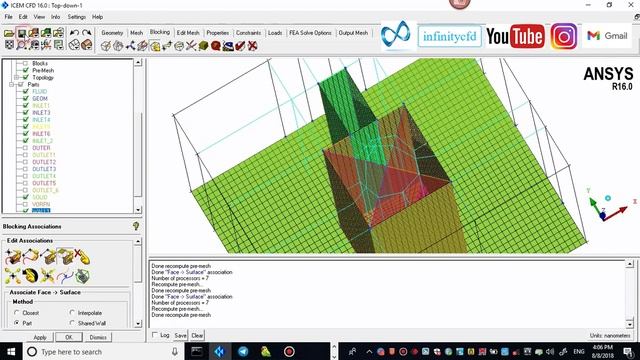Click the Save button in message log
The height and width of the screenshot is (360, 640).
pyautogui.click(x=180, y=336)
